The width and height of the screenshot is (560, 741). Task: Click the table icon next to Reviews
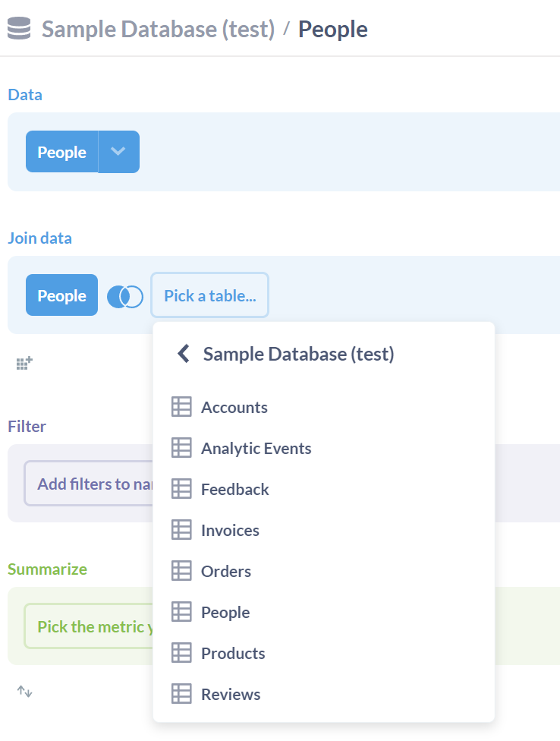tap(181, 694)
